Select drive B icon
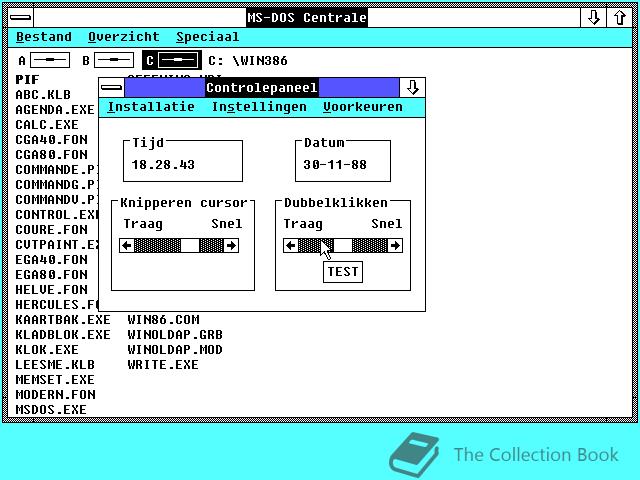 coord(113,60)
